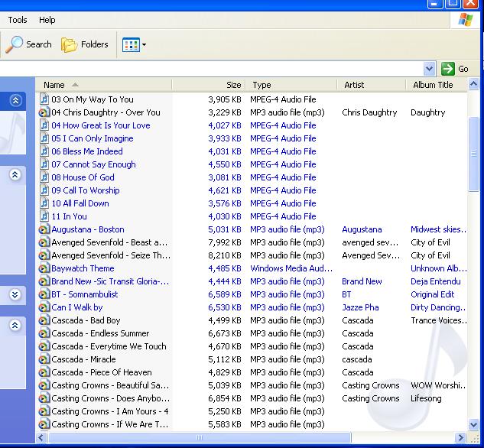Open the Search magnifier toolbar icon
Viewport: 484px width, 448px height.
tap(15, 44)
